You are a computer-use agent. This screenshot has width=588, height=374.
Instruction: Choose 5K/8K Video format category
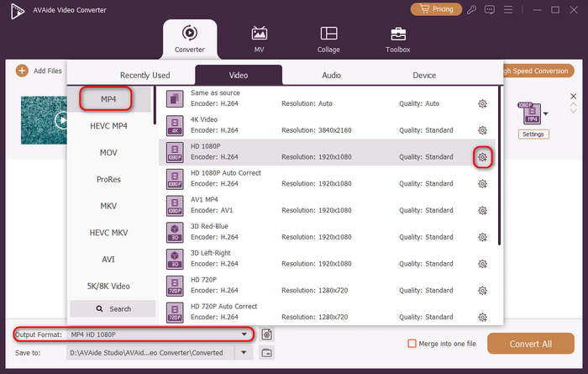pos(108,286)
